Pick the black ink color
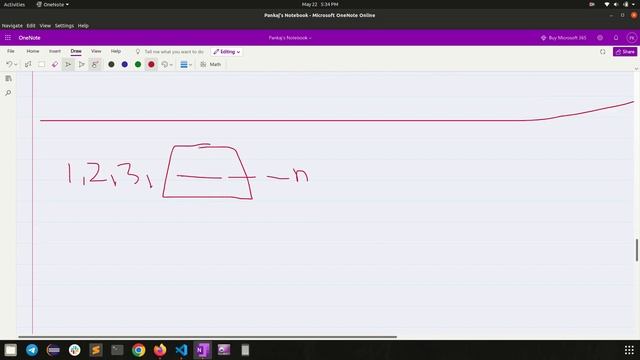640x360 pixels. point(111,64)
